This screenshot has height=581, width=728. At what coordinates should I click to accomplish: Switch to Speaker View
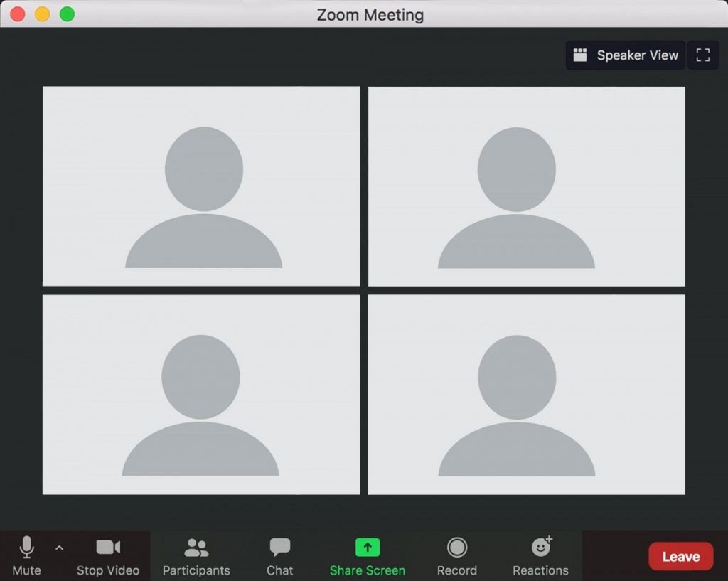[x=626, y=55]
